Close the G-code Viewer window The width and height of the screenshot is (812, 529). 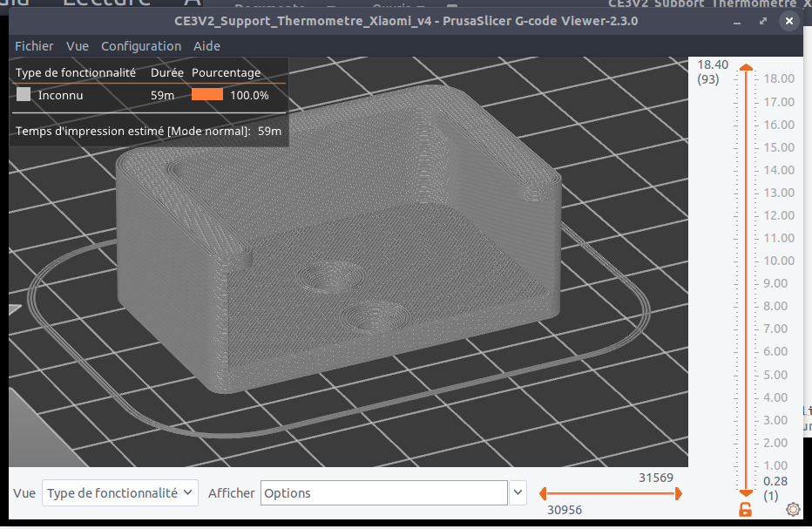[x=788, y=21]
